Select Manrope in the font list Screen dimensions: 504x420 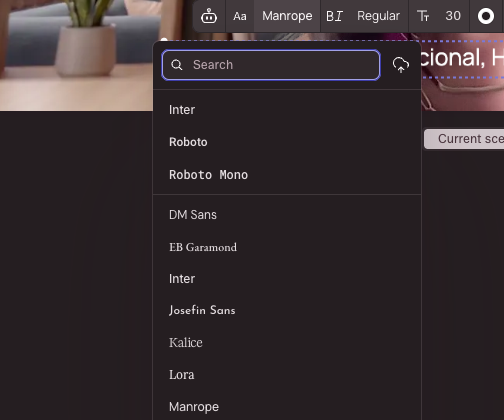coord(287,407)
